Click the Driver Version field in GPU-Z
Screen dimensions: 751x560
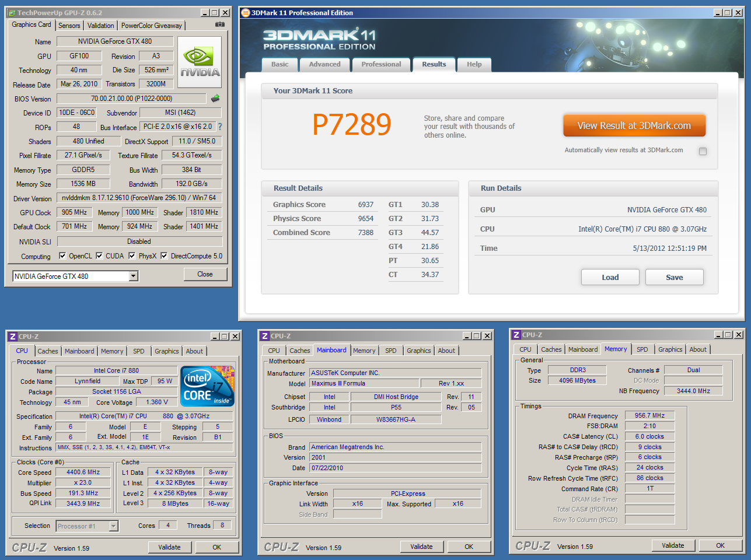[x=139, y=198]
